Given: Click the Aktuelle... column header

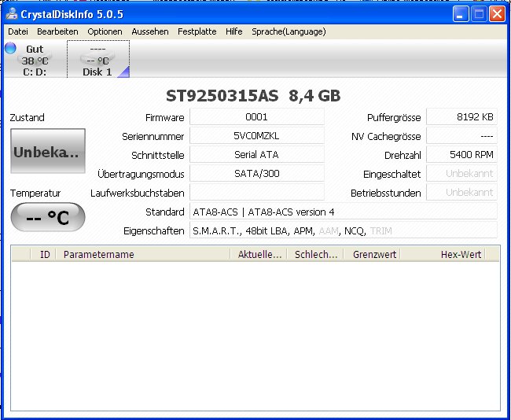Looking at the screenshot, I should point(259,254).
